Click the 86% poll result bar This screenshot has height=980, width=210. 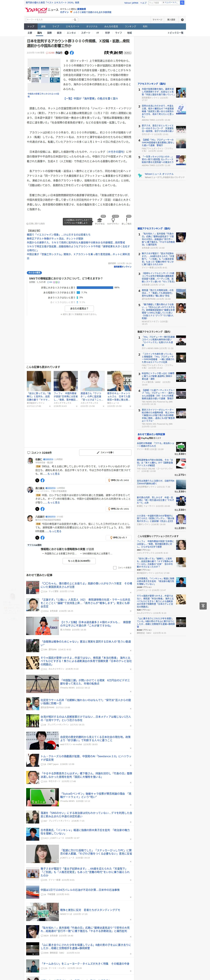coord(95,288)
